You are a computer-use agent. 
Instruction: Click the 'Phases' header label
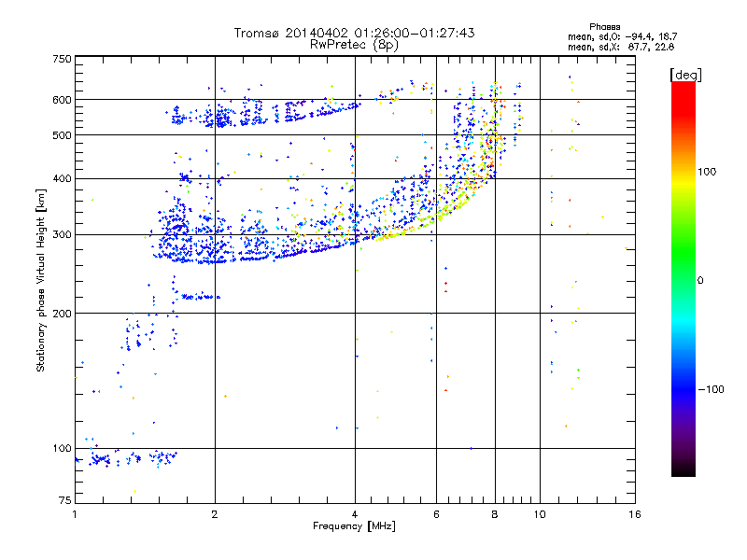pyautogui.click(x=604, y=27)
